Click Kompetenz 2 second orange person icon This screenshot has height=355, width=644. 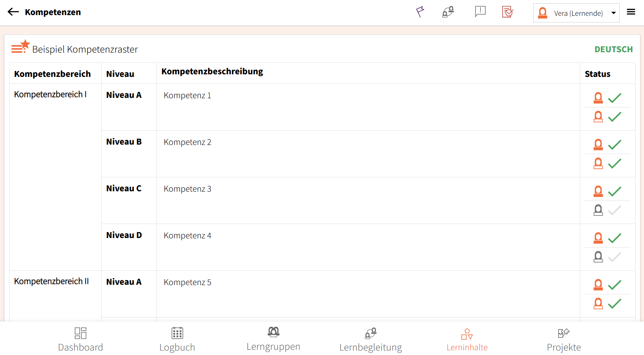[x=598, y=163]
